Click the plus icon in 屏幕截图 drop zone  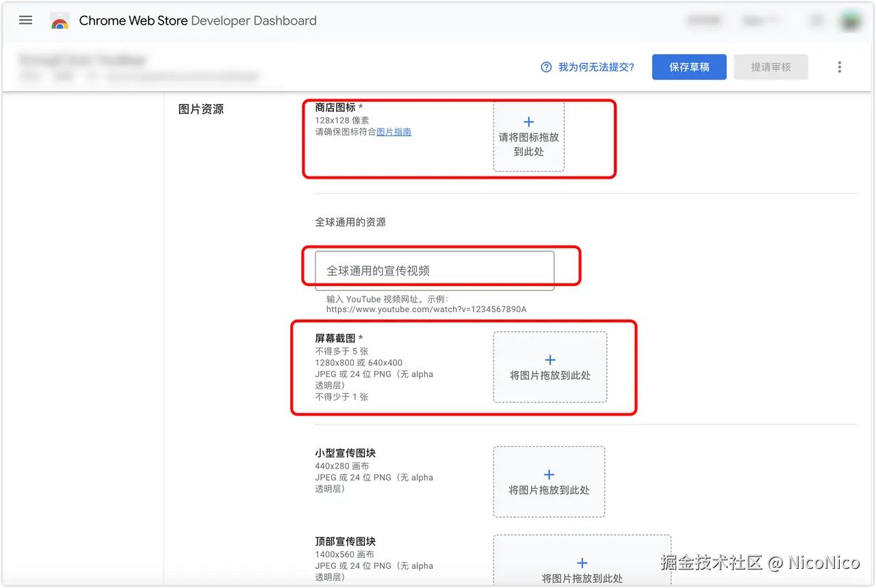point(549,359)
